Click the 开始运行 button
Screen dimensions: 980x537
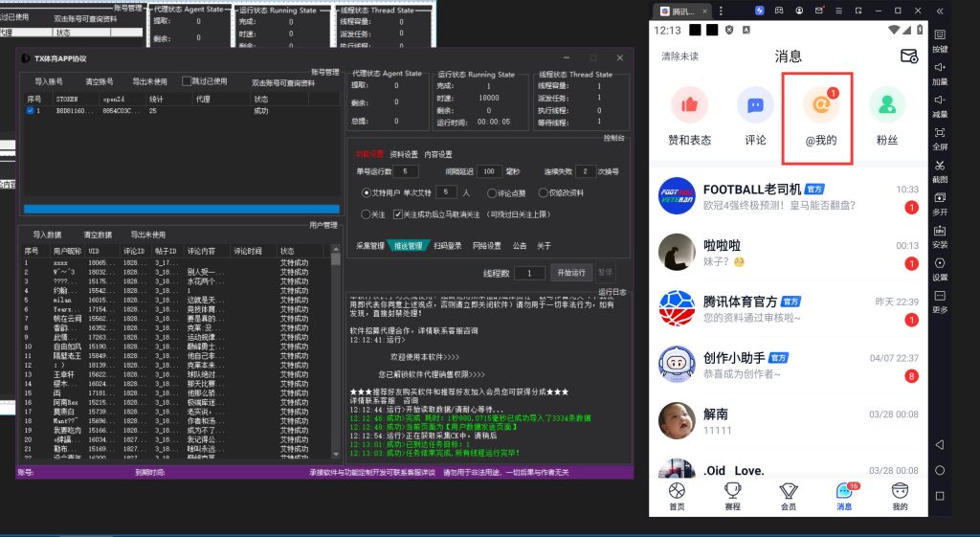(573, 273)
